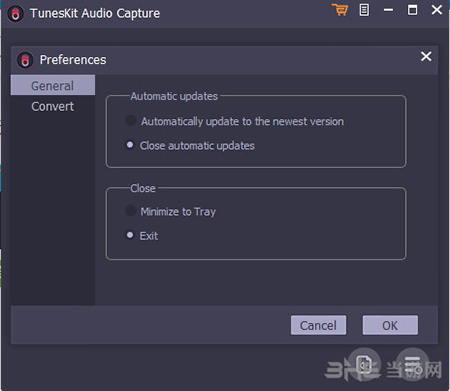This screenshot has height=391, width=450.
Task: Open the menu document icon in title bar
Action: (364, 10)
